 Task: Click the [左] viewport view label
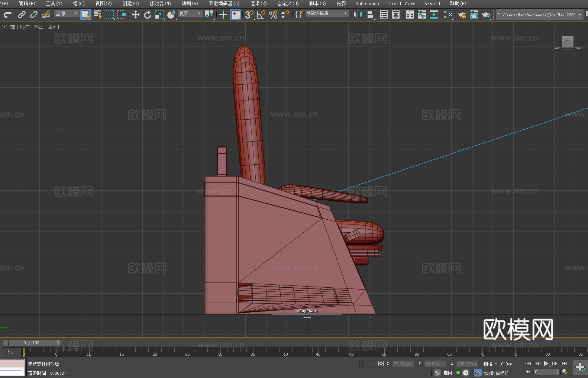click(x=13, y=27)
